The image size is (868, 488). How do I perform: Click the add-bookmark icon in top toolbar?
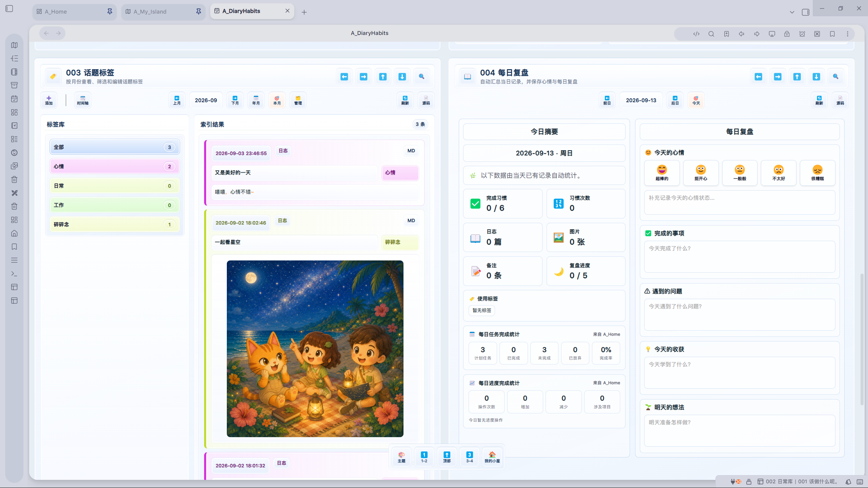click(x=726, y=34)
